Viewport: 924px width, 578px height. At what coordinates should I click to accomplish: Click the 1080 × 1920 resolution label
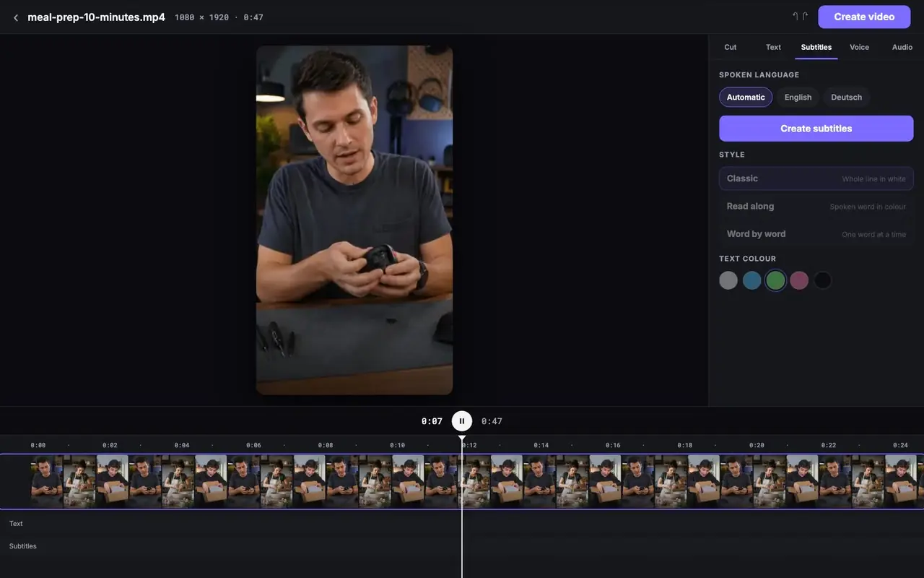[202, 17]
